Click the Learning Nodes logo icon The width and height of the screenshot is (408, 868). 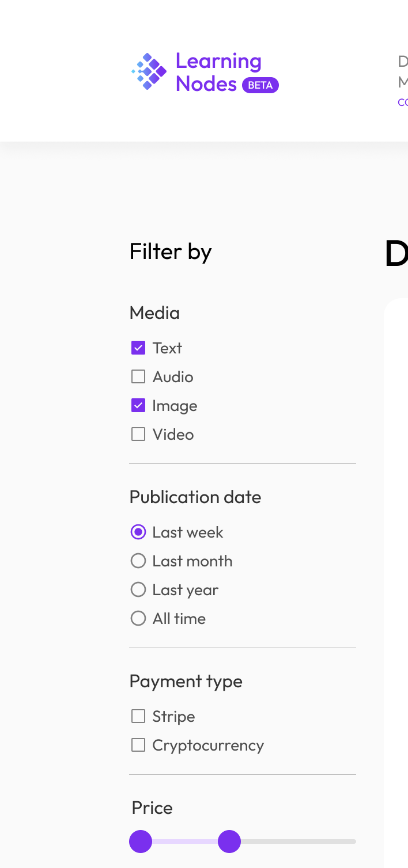click(149, 71)
